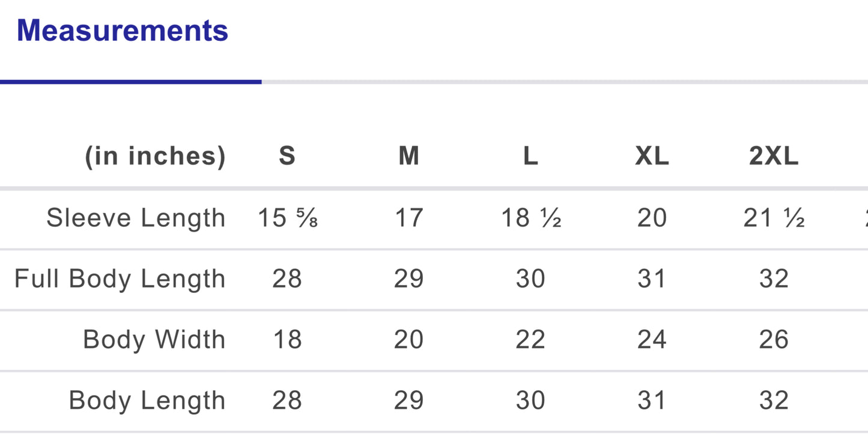This screenshot has height=434, width=868.
Task: Click the Full Body Length row label
Action: [x=120, y=279]
